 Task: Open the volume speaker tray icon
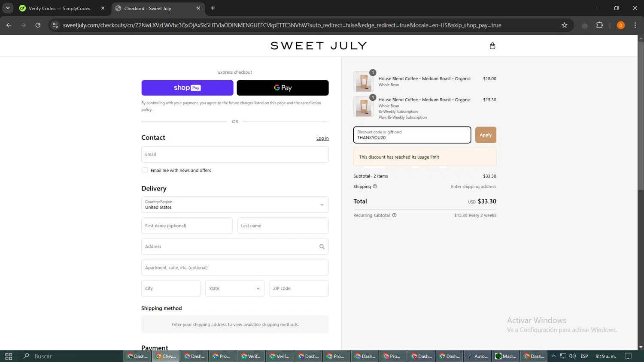pyautogui.click(x=572, y=356)
